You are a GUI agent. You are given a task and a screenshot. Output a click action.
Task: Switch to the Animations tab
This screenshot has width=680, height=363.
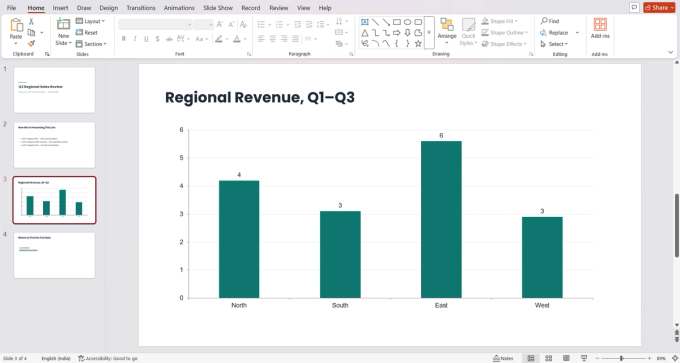179,8
